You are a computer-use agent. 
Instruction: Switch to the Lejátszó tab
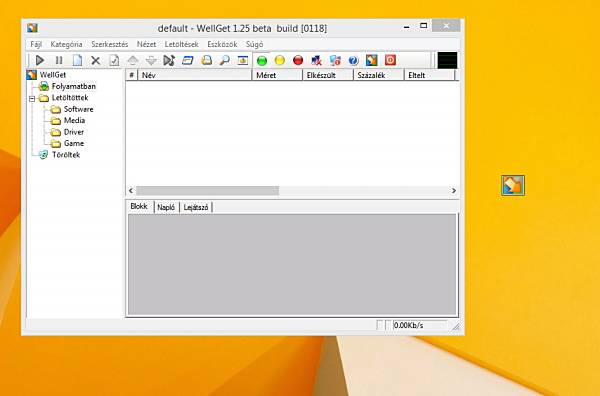pos(196,207)
